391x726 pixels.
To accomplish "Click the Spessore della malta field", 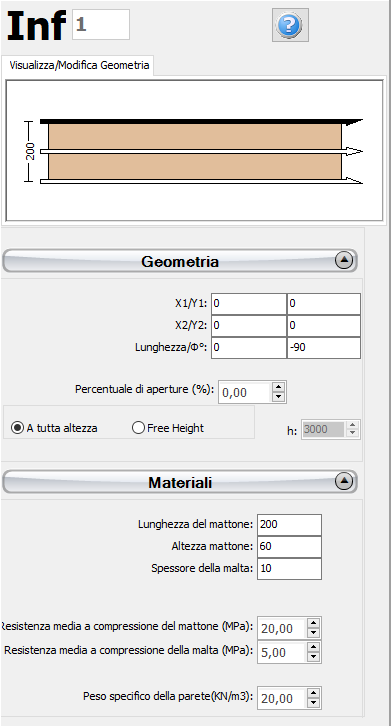I will tap(289, 568).
